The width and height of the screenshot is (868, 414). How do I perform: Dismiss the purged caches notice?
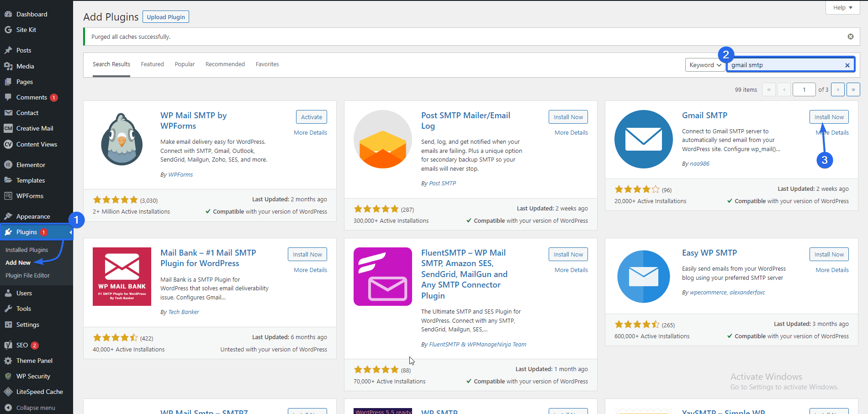click(851, 37)
